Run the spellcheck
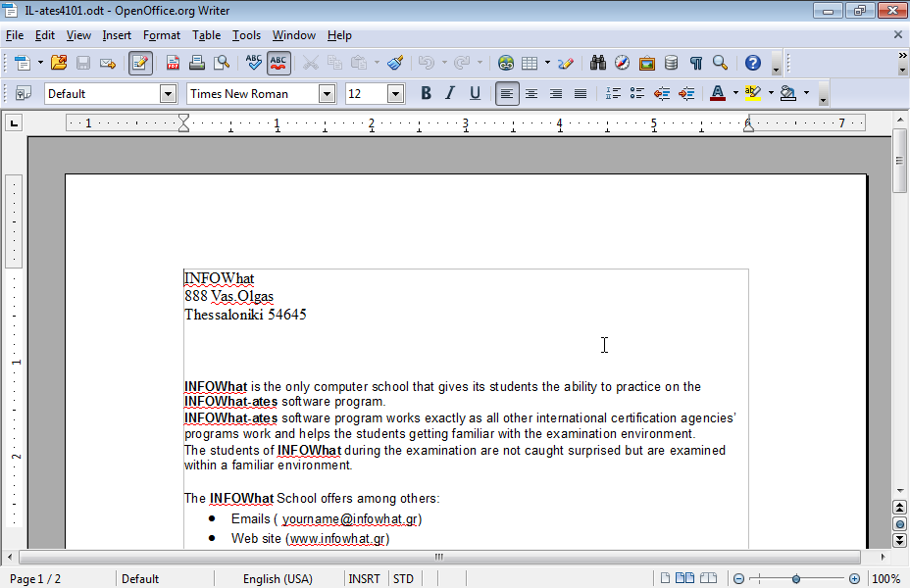Viewport: 910px width, 588px height. pos(252,63)
